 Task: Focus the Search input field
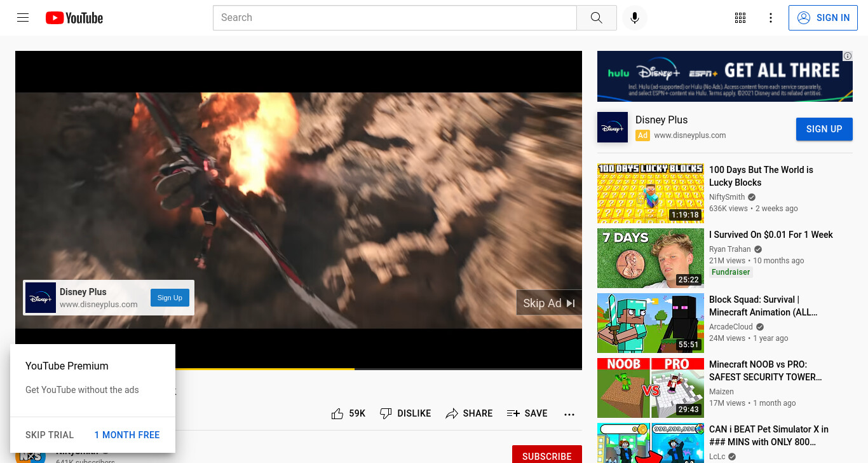coord(395,18)
